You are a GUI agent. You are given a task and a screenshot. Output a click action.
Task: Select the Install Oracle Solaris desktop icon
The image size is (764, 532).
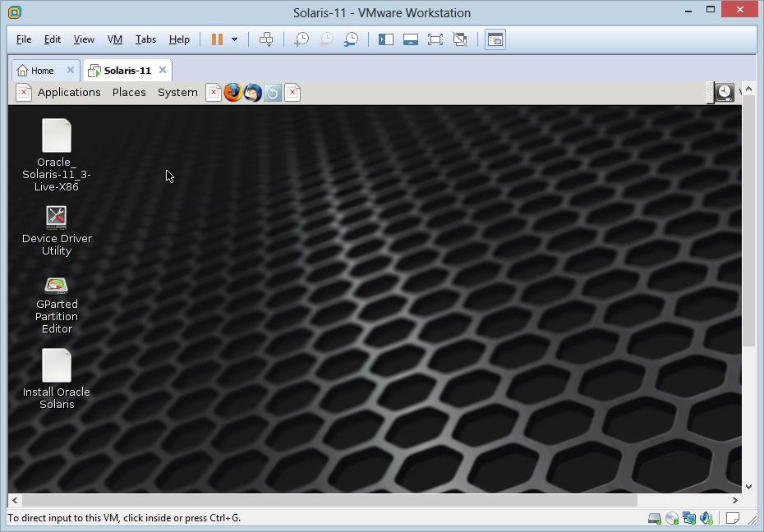(57, 379)
